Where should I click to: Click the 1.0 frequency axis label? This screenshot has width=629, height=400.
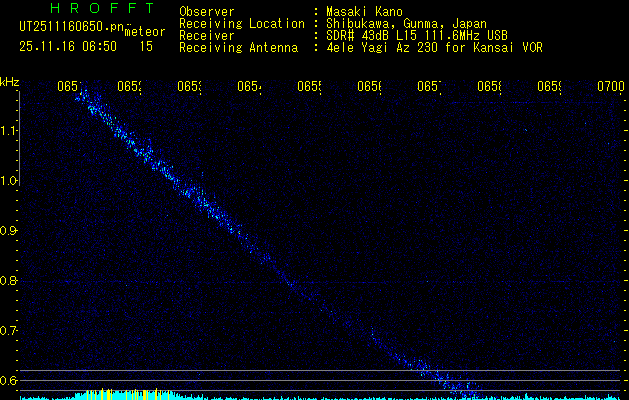tap(8, 181)
